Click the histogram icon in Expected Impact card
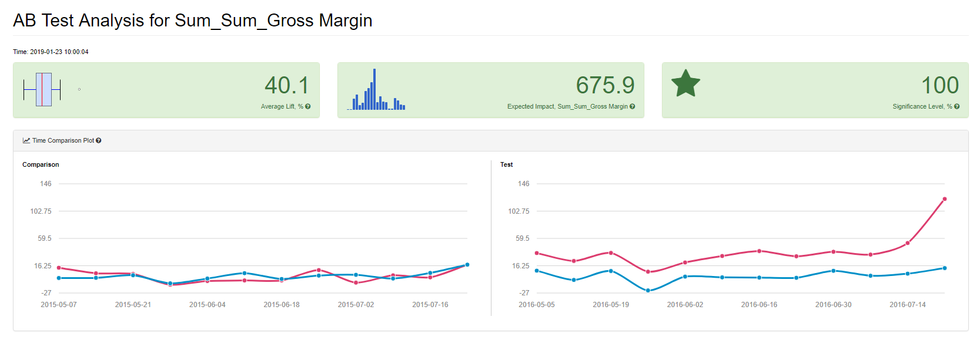The height and width of the screenshot is (340, 980). (x=376, y=89)
